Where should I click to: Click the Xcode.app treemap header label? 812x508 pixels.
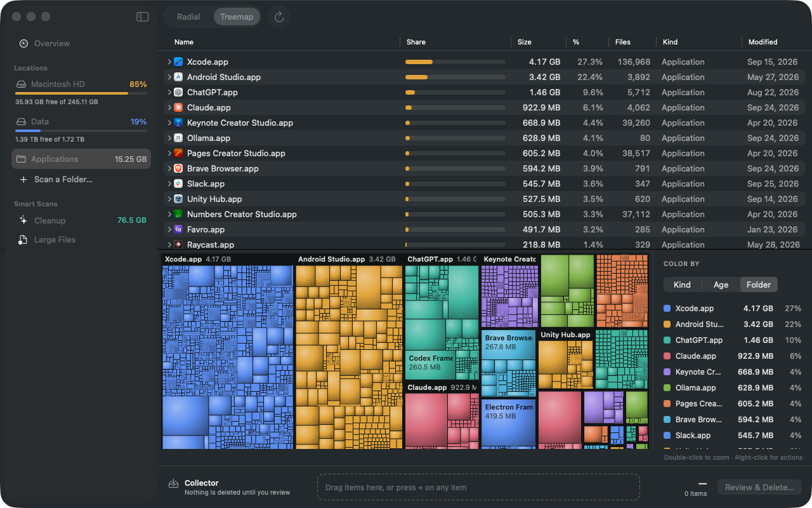[183, 259]
